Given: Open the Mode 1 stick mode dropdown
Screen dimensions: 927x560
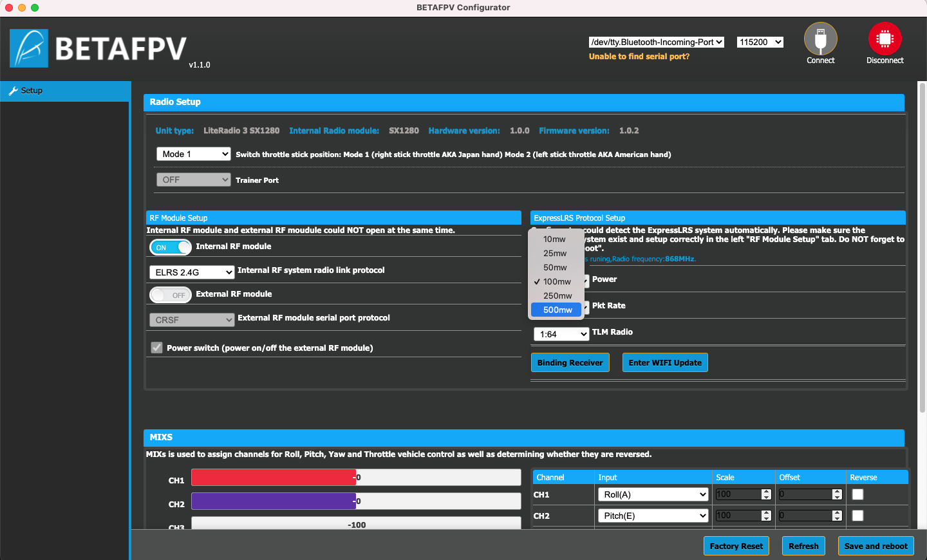Looking at the screenshot, I should click(193, 154).
